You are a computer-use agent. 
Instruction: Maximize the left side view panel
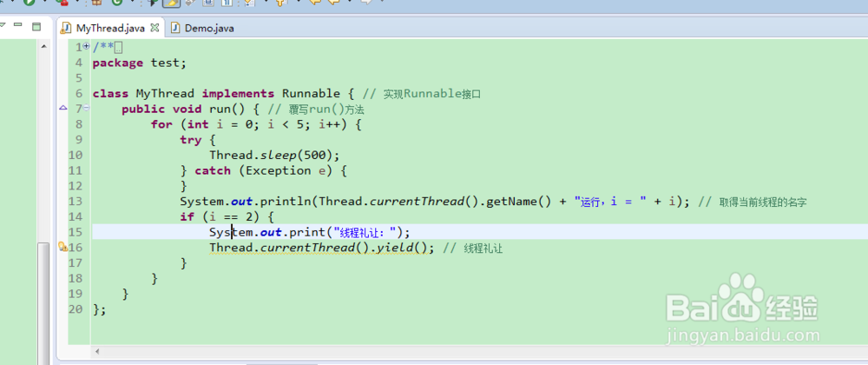pyautogui.click(x=36, y=25)
